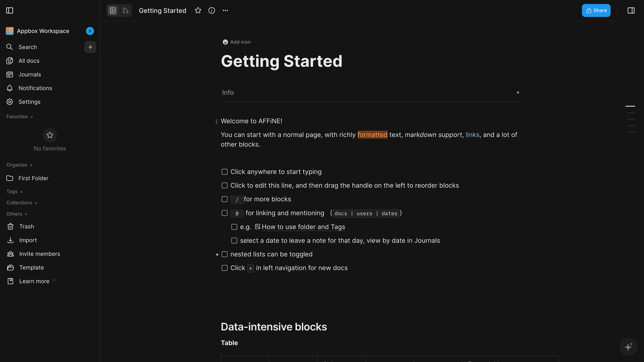The height and width of the screenshot is (362, 644).
Task: Click Import label in sidebar
Action: [28, 240]
